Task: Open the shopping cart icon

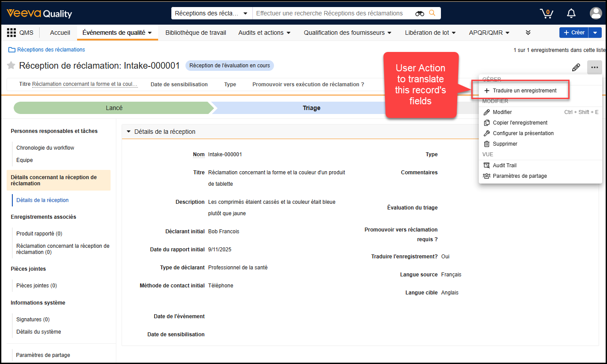Action: coord(546,13)
